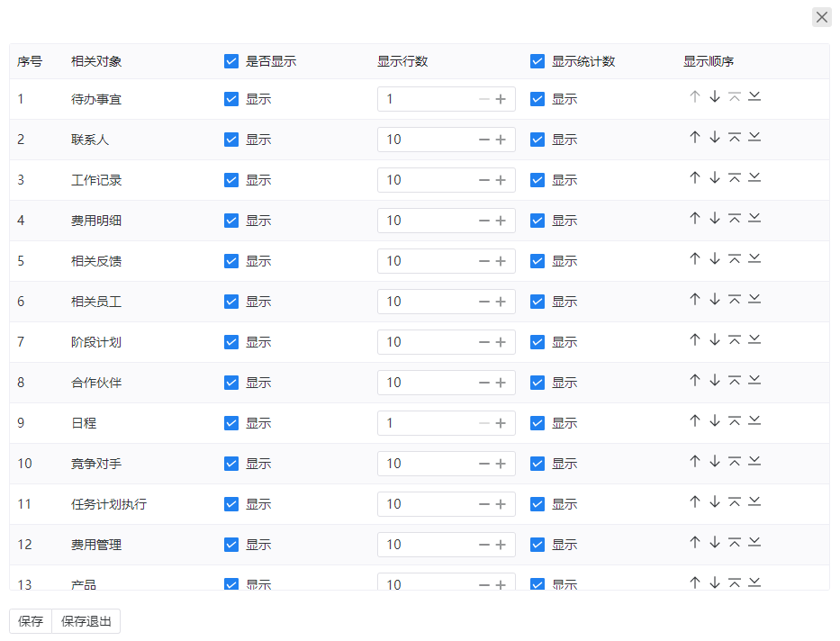Viewport: 840px width, 641px height.
Task: Move 合作伙伴 row up one position
Action: pos(695,381)
